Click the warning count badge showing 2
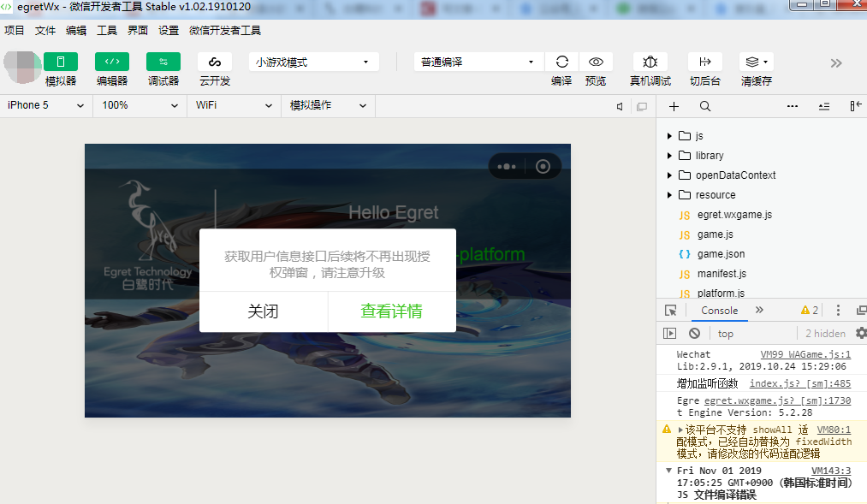The height and width of the screenshot is (504, 867). click(810, 311)
